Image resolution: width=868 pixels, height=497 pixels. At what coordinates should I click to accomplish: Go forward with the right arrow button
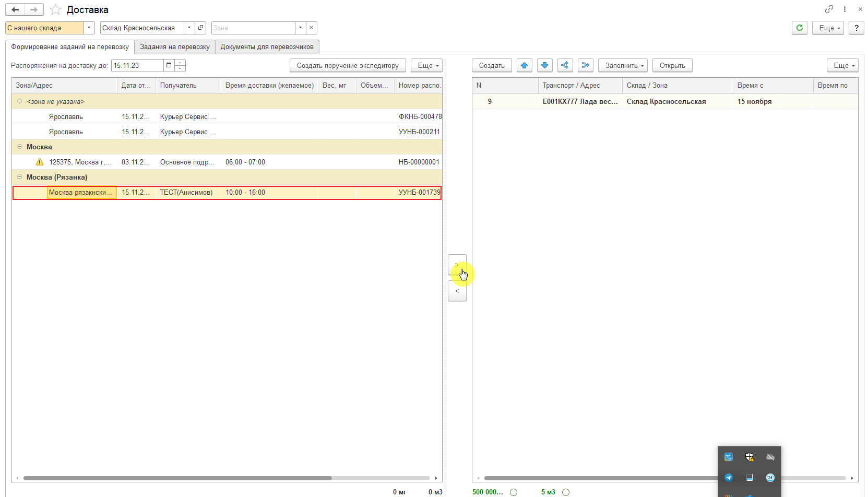tap(34, 10)
